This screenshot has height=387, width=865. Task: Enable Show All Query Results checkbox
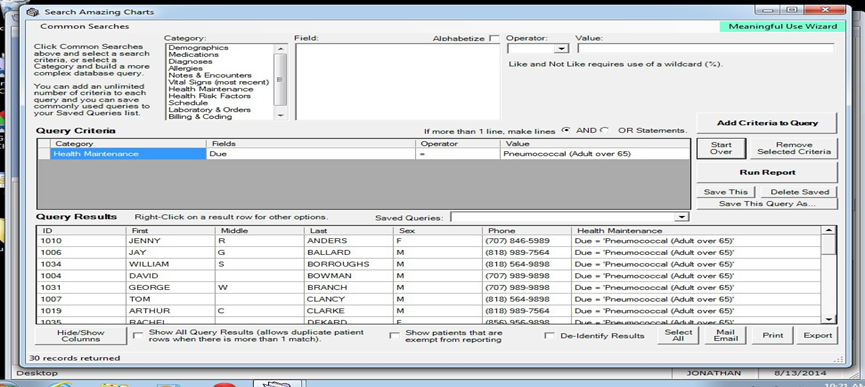tap(138, 336)
